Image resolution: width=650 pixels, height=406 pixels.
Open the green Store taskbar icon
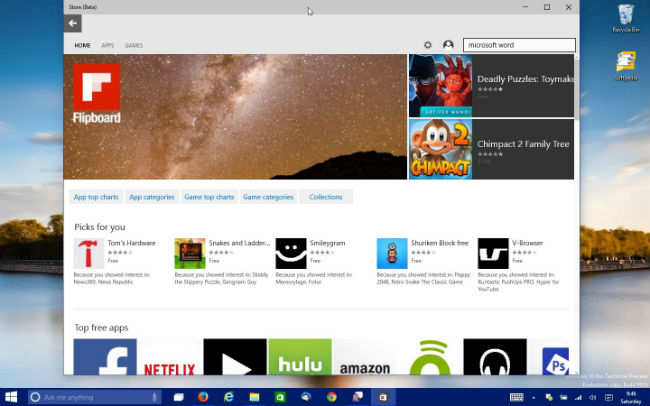click(x=280, y=397)
